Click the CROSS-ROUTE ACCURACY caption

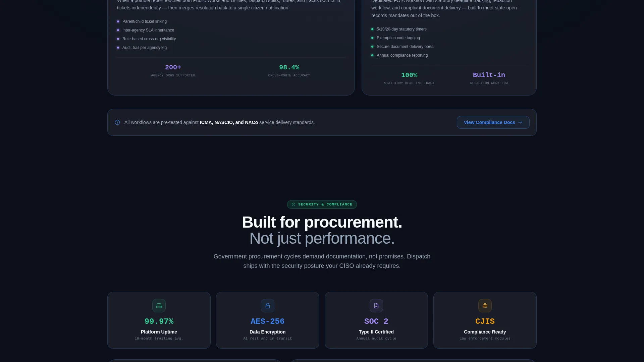(289, 75)
